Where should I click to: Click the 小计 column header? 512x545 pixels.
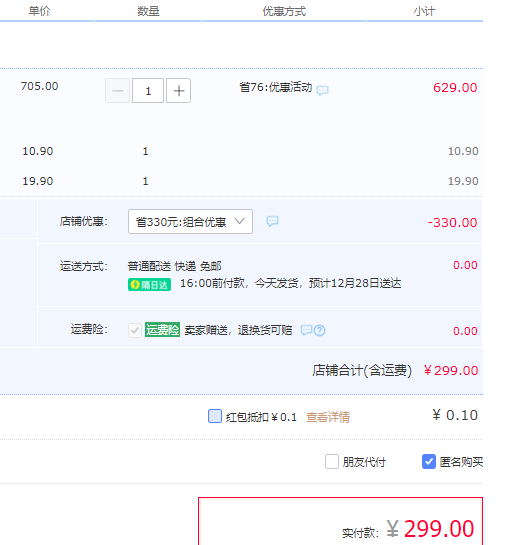(x=424, y=11)
